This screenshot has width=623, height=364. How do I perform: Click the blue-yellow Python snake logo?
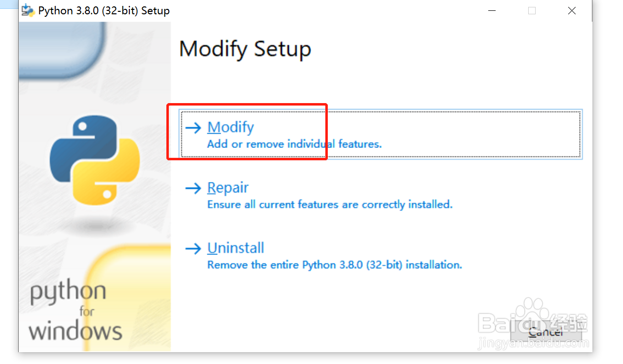[x=95, y=160]
